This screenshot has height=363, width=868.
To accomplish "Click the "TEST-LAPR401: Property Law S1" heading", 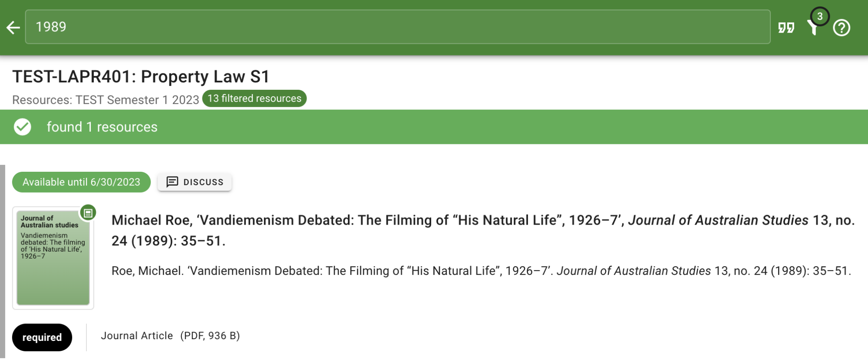I will 141,77.
